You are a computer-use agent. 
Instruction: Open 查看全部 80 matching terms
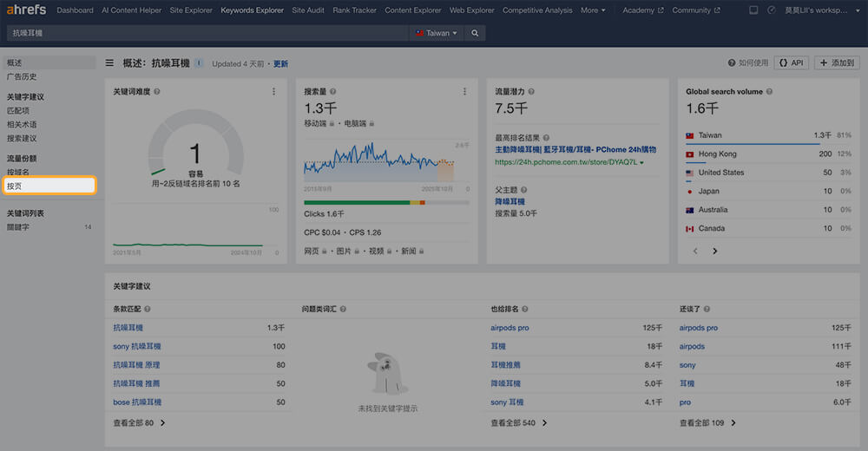point(139,422)
